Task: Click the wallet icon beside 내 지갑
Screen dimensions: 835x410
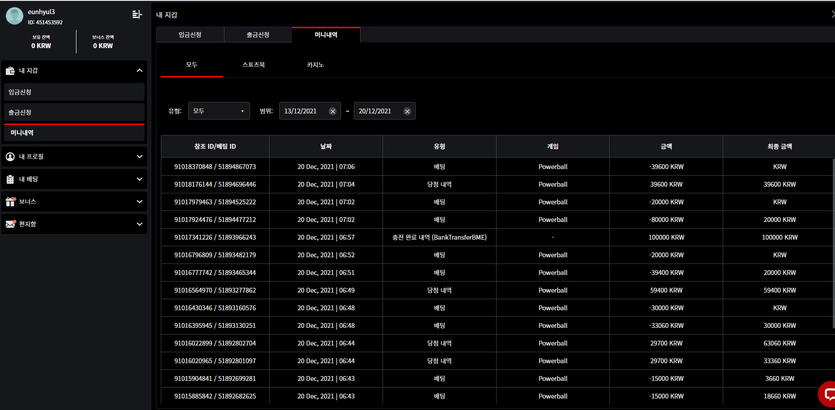Action: point(10,71)
